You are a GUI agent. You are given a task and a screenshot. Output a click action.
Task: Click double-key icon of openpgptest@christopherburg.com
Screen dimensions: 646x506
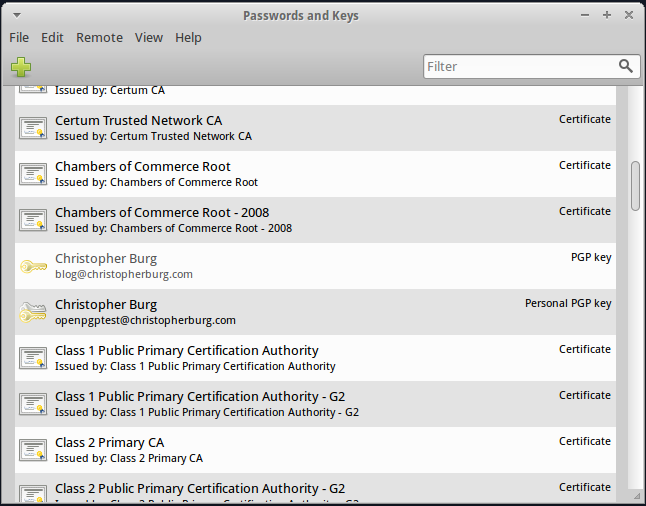(x=33, y=312)
